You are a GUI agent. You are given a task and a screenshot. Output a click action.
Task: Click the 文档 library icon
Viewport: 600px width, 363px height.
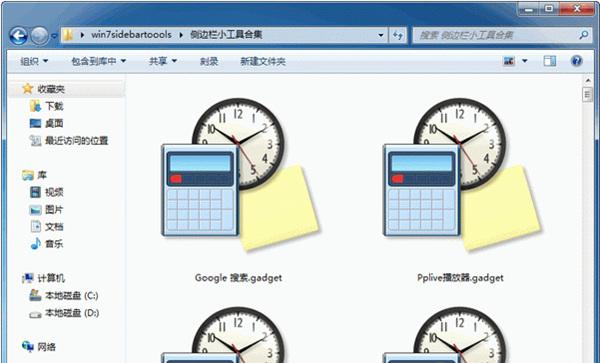click(35, 226)
